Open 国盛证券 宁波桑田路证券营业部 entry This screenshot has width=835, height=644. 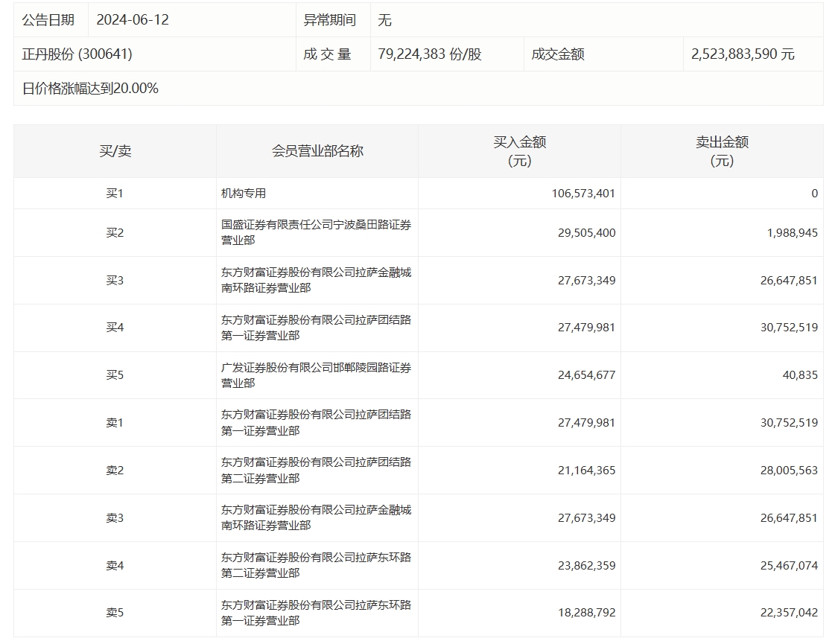(316, 232)
